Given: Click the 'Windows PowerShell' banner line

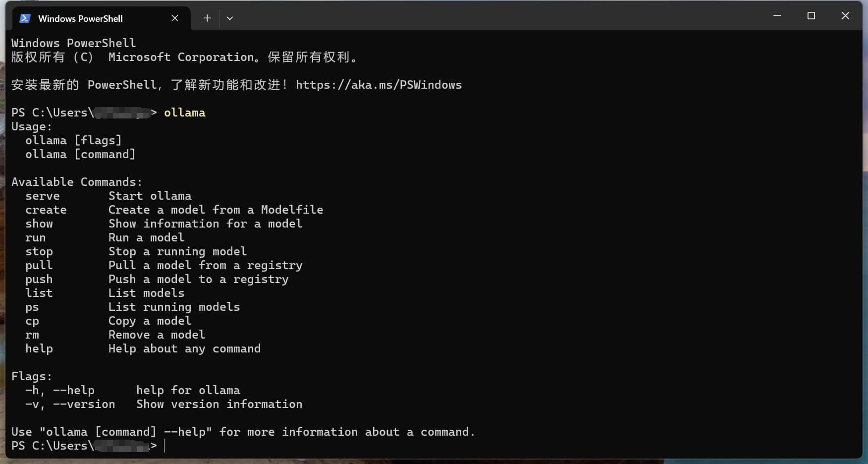Looking at the screenshot, I should point(74,43).
